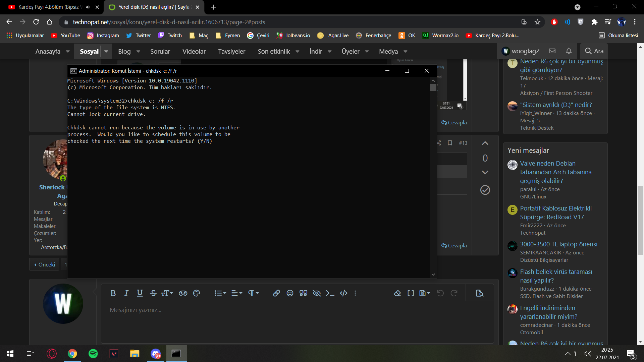
Task: Insert a quote block
Action: tap(303, 293)
